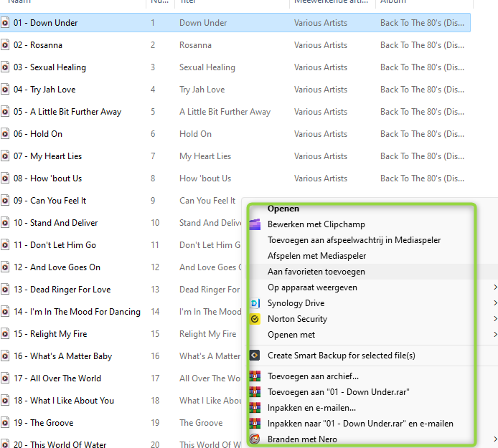The image size is (498, 448).
Task: Click album cell in the How 'bout Us row
Action: click(422, 178)
